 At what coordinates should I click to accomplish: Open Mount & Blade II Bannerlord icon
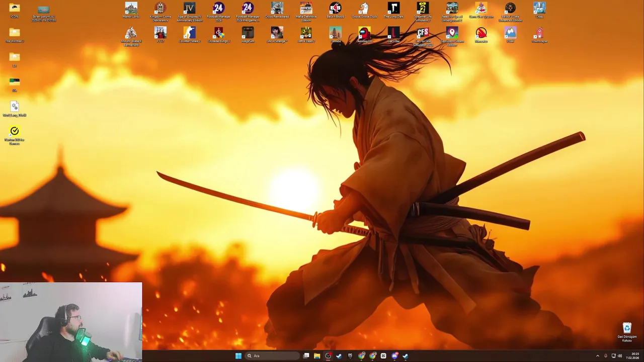click(x=131, y=36)
